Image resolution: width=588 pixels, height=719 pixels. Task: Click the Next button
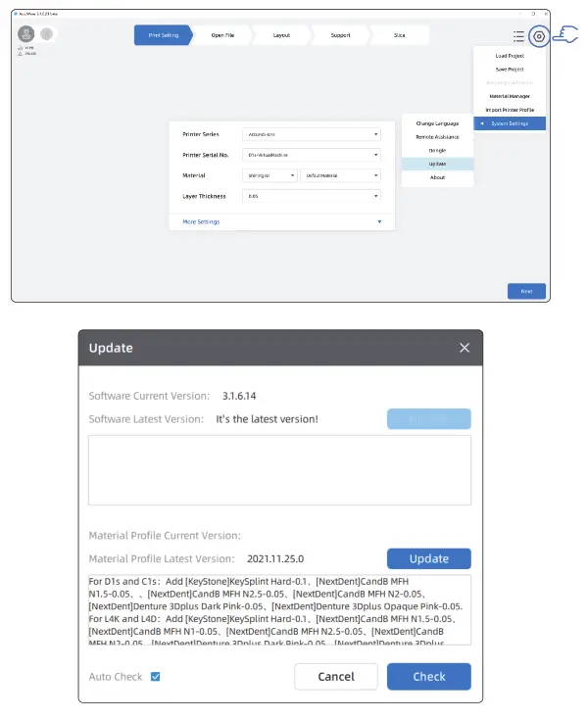pos(526,291)
